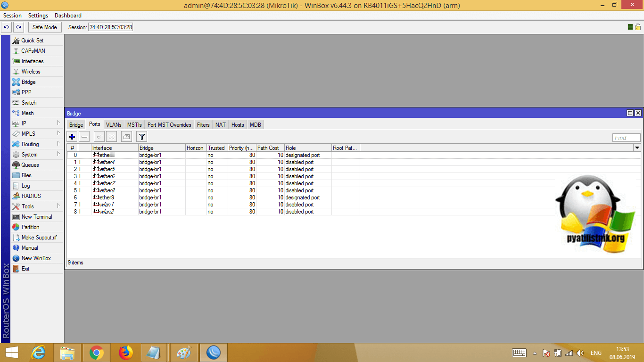644x362 pixels.
Task: Switch to the Filters tab
Action: tap(203, 125)
